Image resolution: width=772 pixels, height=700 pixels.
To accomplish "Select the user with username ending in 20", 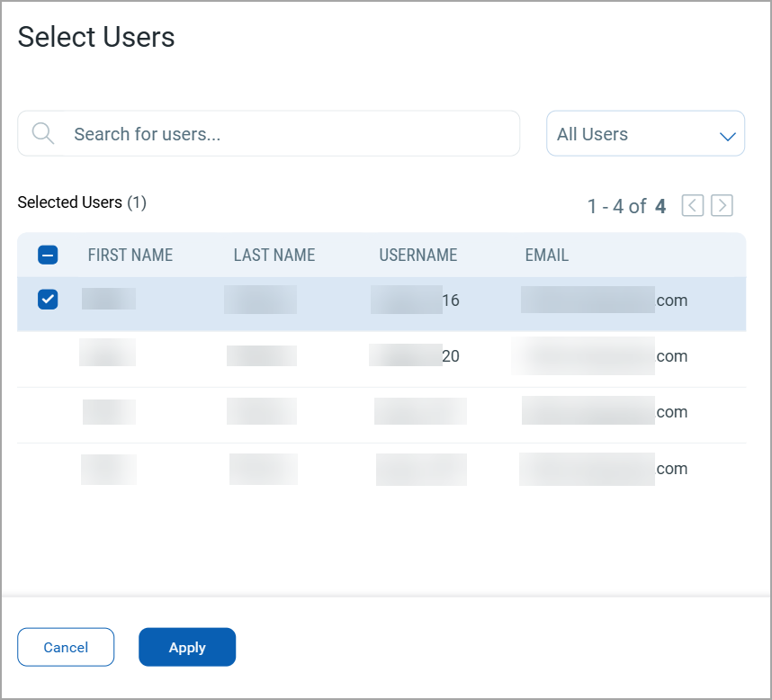I will [x=382, y=356].
